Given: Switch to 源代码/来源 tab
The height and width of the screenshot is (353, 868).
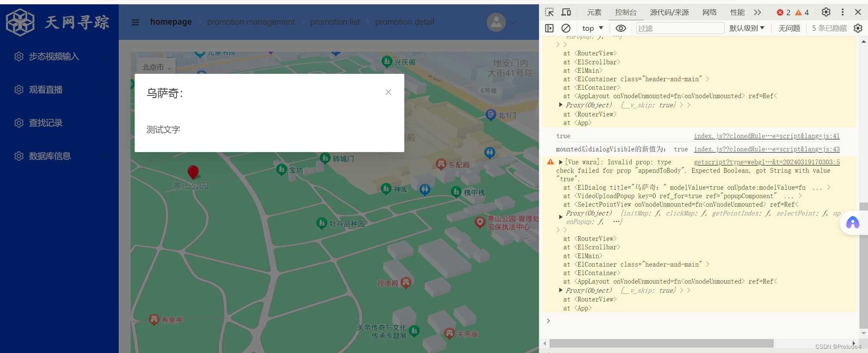Looking at the screenshot, I should [669, 13].
